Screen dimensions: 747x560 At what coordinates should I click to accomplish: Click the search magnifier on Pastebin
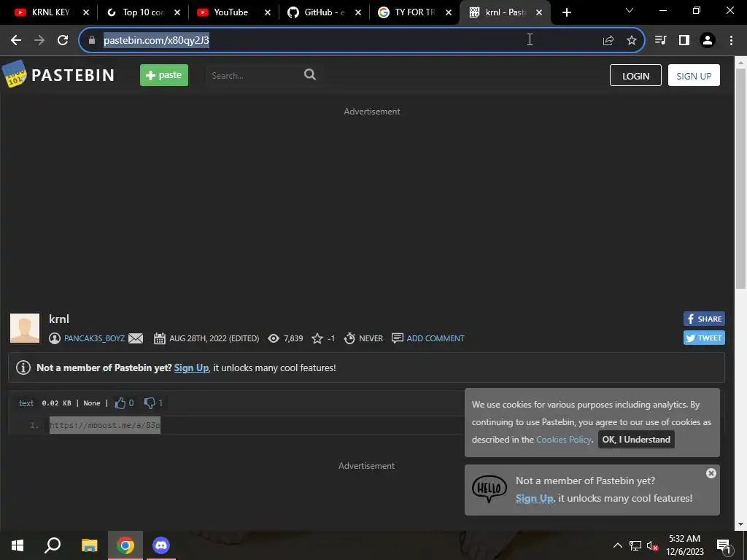pyautogui.click(x=309, y=74)
